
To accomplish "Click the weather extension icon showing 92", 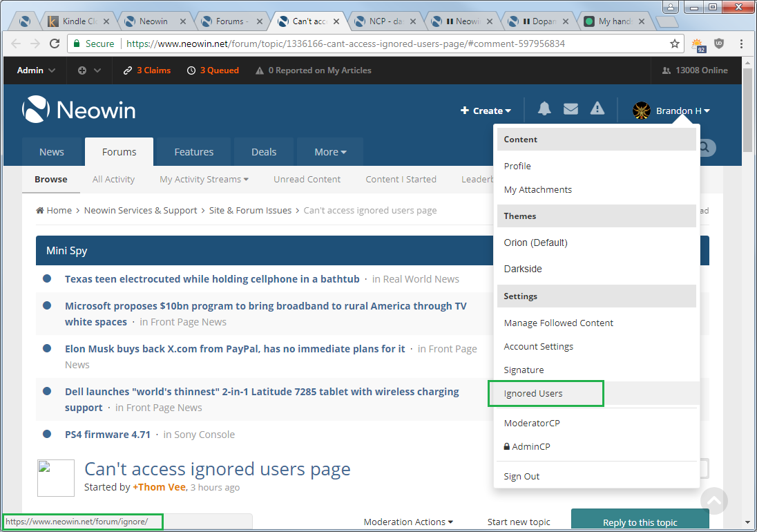I will coord(698,45).
